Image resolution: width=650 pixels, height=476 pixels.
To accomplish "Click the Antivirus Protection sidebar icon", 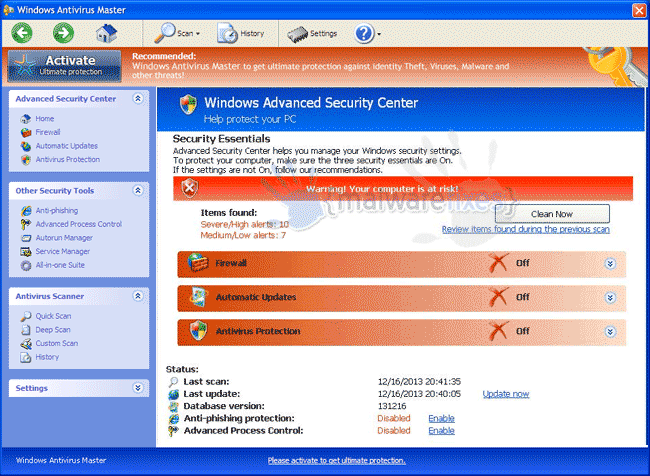I will click(x=26, y=160).
